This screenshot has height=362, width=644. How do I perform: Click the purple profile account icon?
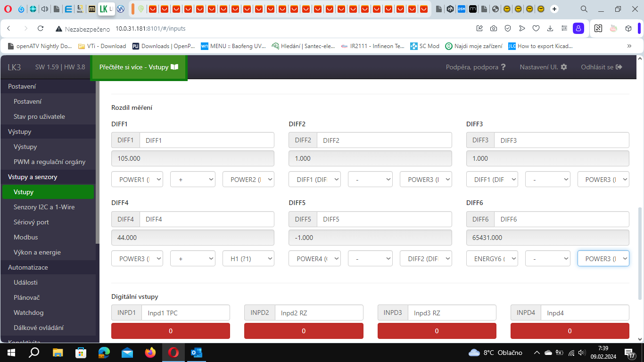tap(578, 28)
